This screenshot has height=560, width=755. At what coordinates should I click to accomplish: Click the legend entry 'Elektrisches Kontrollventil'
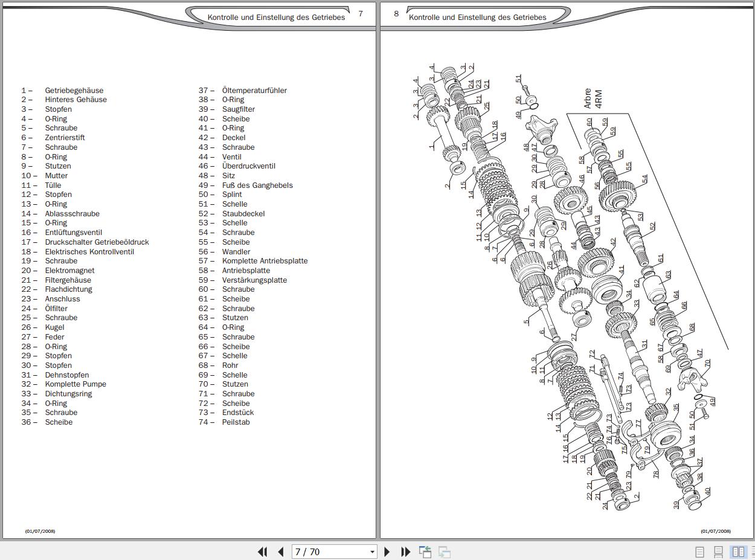89,252
